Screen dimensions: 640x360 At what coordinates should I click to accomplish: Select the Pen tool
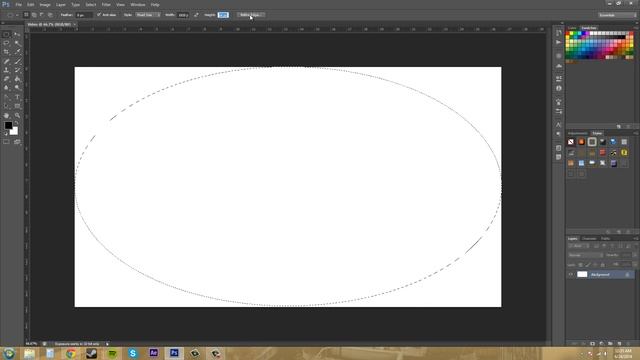7,97
